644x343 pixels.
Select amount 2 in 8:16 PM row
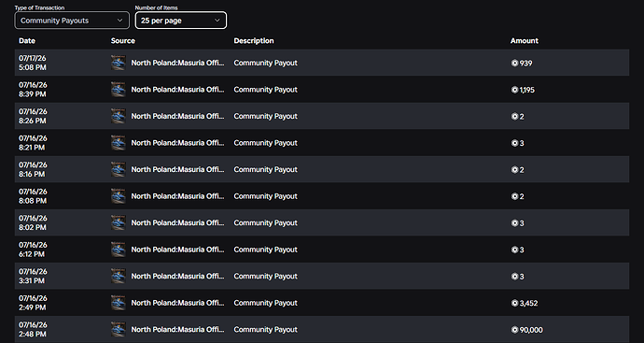522,170
